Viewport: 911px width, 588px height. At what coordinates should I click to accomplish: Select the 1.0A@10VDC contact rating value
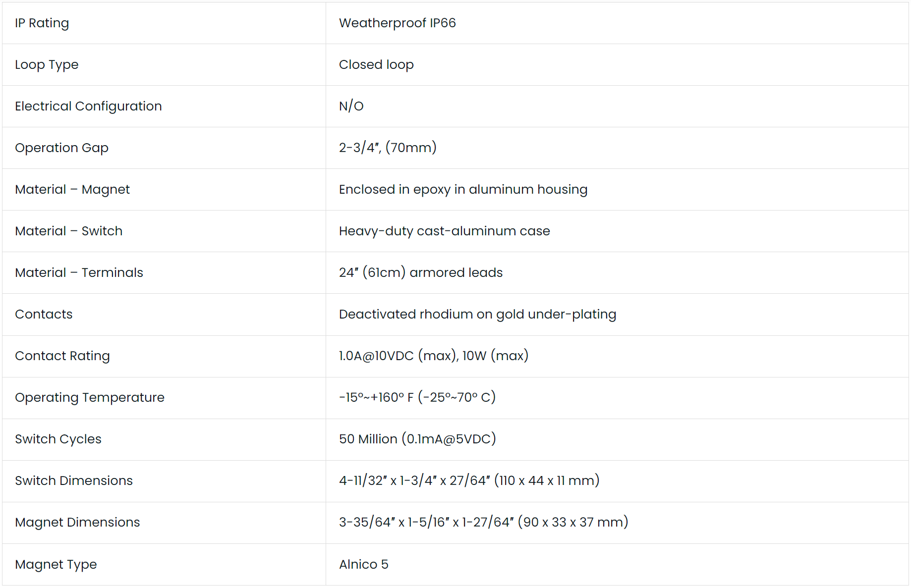[433, 356]
